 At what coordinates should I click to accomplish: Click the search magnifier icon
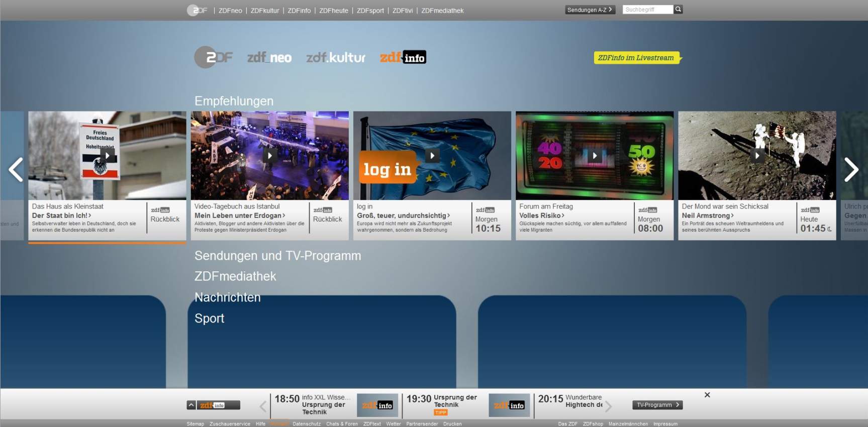(x=678, y=10)
